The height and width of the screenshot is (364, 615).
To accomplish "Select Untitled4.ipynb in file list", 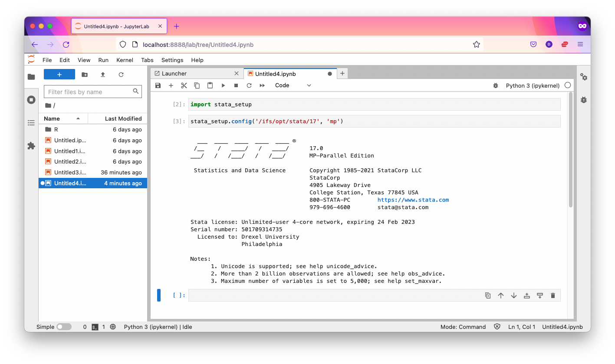I will pyautogui.click(x=93, y=183).
